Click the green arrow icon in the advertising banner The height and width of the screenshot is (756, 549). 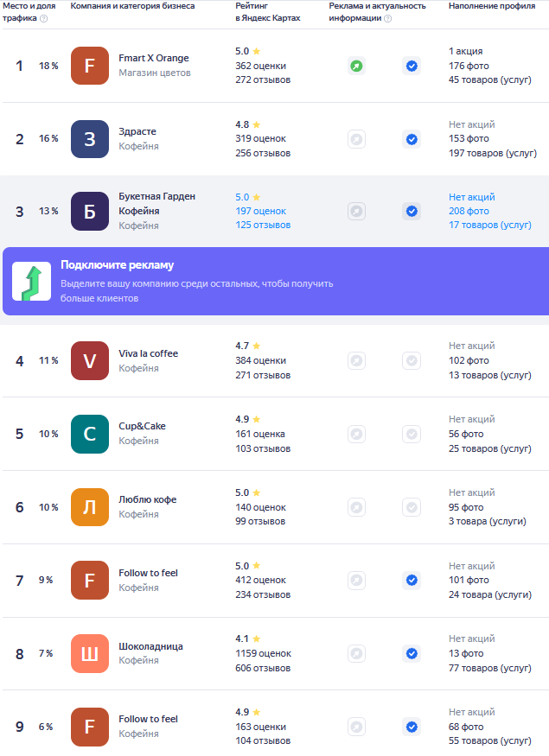click(31, 282)
